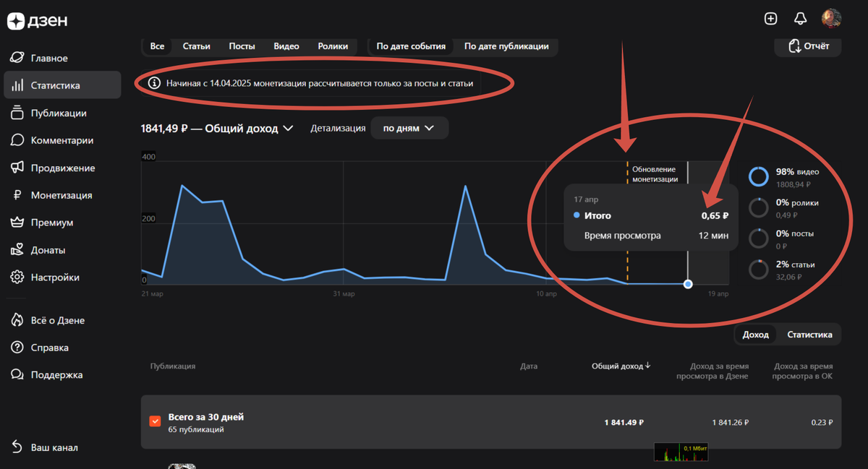Click the 2% статьи donut chart icon

coord(758,270)
